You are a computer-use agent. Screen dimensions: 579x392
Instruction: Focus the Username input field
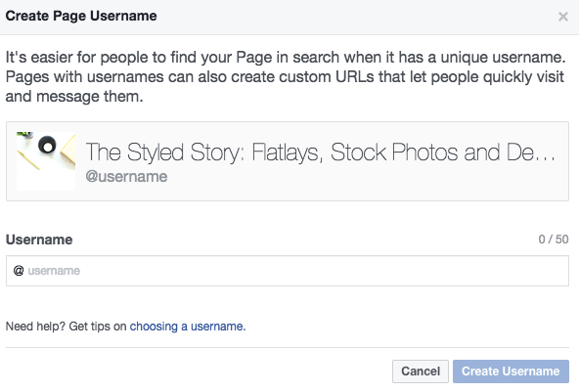(288, 271)
